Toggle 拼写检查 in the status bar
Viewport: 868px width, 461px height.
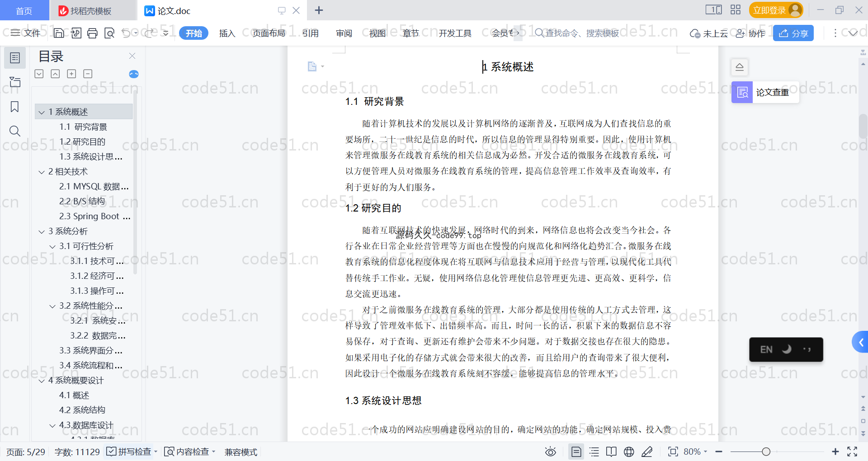(x=132, y=452)
